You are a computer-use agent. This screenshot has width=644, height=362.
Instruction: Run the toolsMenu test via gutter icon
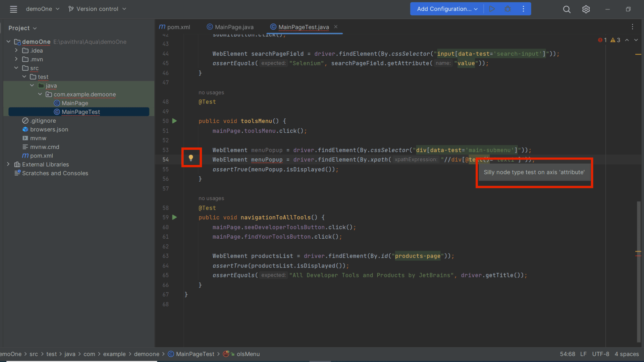(x=174, y=121)
